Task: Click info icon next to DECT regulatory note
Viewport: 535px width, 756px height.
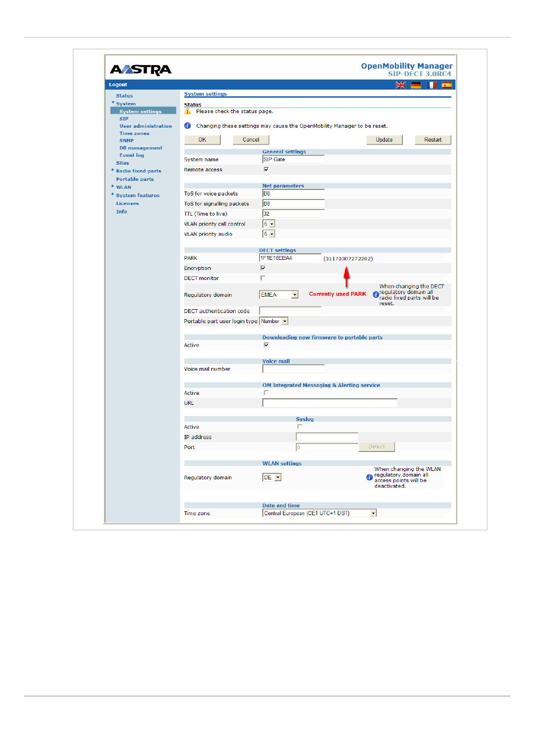Action: pyautogui.click(x=376, y=295)
